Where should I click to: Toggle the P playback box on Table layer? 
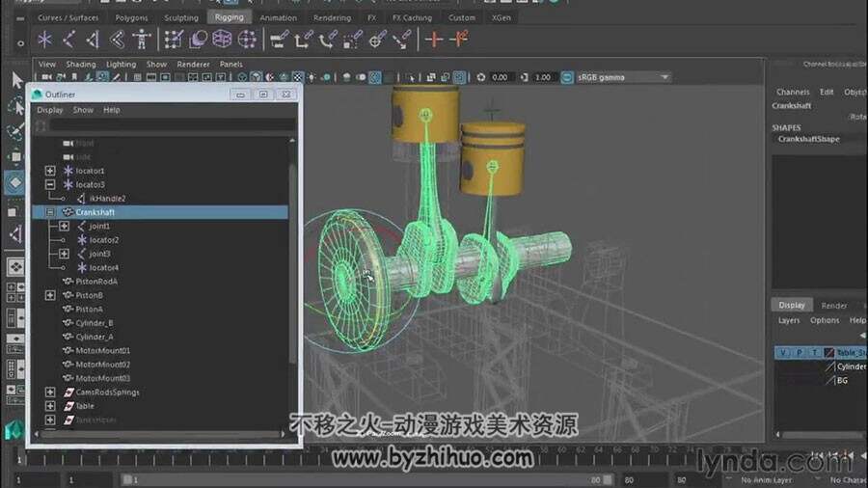(x=799, y=352)
